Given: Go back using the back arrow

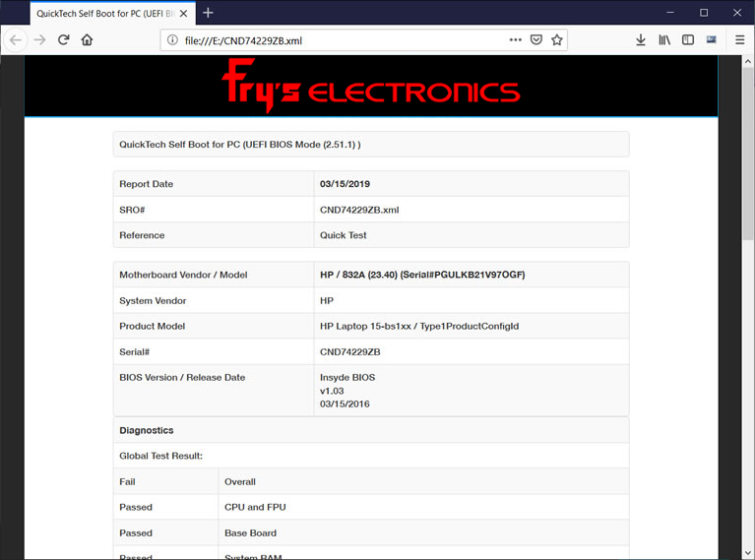Looking at the screenshot, I should [x=16, y=40].
